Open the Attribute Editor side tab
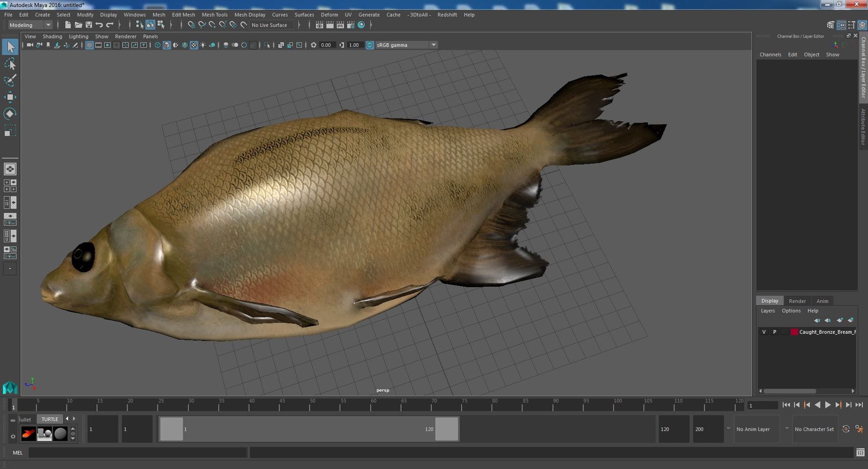This screenshot has width=868, height=469. pyautogui.click(x=863, y=127)
